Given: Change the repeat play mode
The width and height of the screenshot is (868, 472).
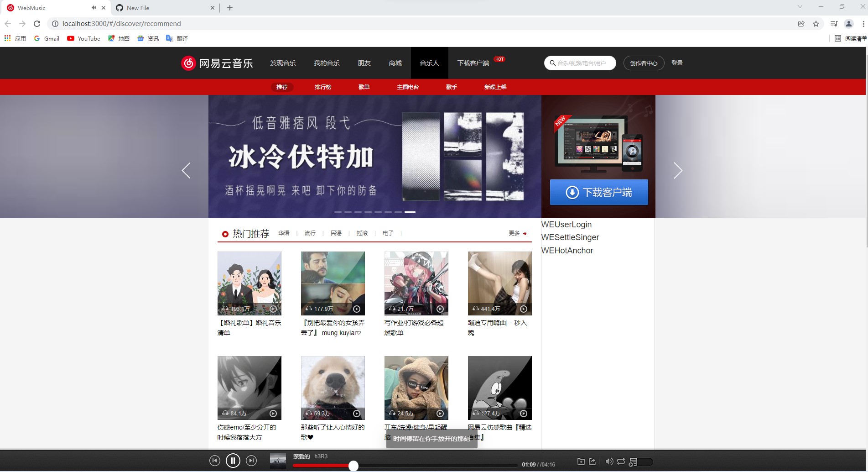Looking at the screenshot, I should pyautogui.click(x=621, y=462).
